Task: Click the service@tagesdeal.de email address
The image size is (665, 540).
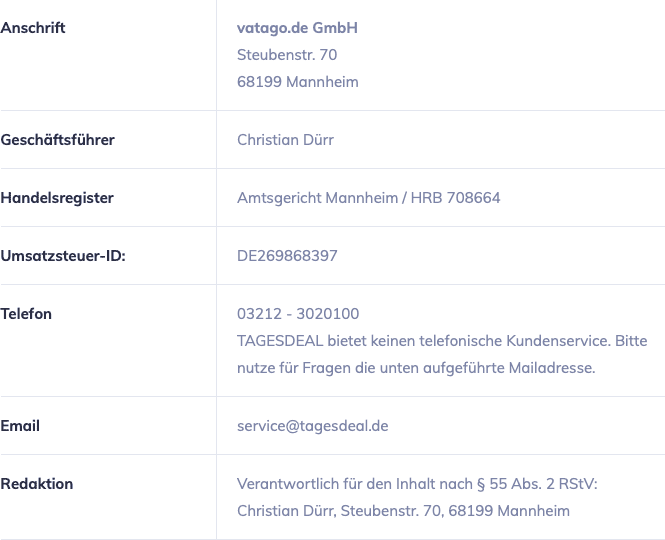Action: 313,426
